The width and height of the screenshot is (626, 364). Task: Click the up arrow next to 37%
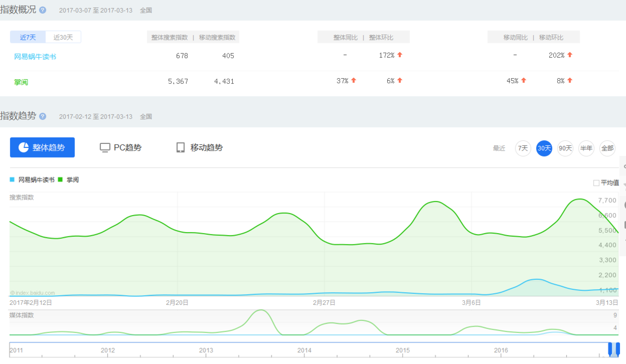pos(353,80)
